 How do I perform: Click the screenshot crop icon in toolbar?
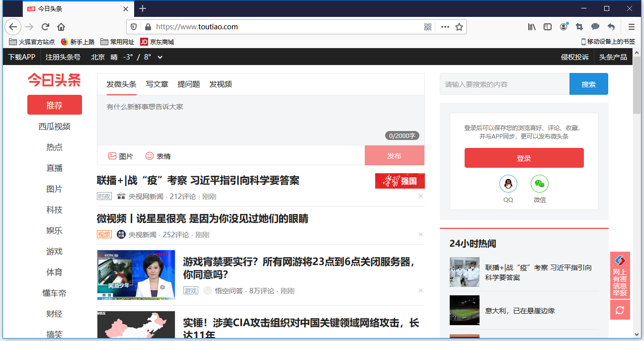[x=579, y=27]
